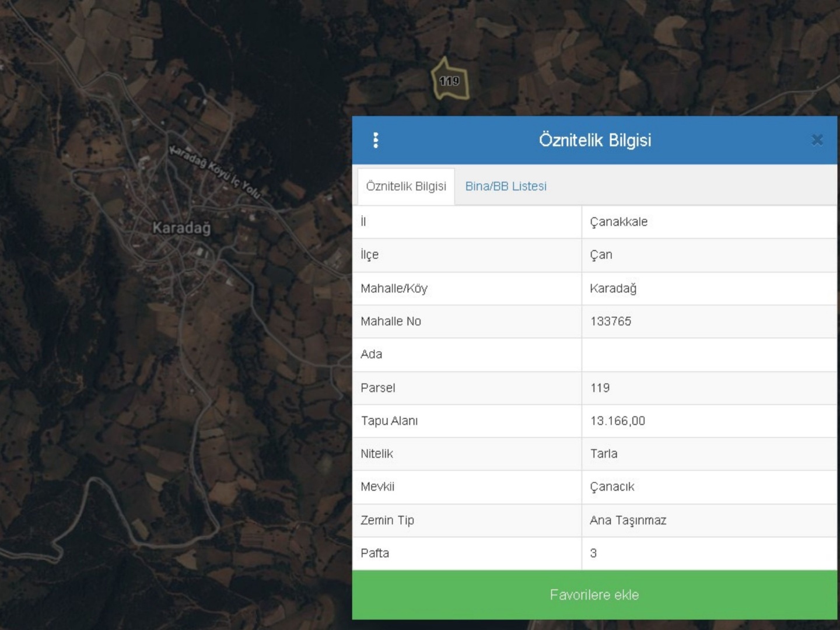840x630 pixels.
Task: Click the Zemin Tip field label
Action: pos(387,520)
